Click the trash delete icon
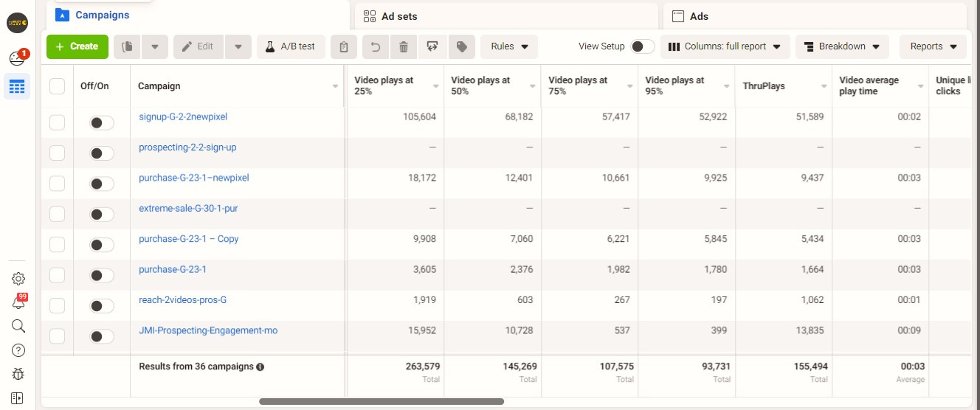980x410 pixels. [403, 46]
